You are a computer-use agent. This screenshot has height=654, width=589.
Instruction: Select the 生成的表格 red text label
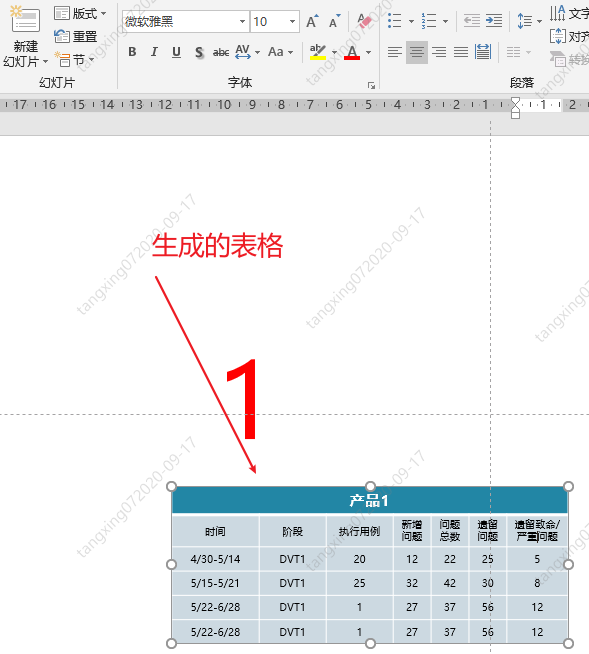coord(217,245)
